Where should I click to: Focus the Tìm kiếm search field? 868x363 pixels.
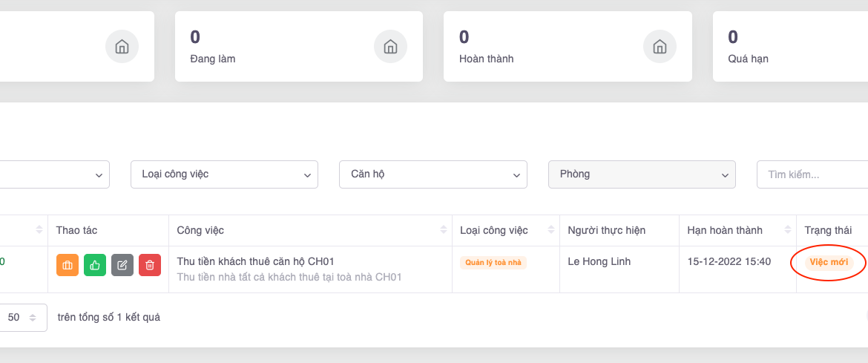coord(812,174)
